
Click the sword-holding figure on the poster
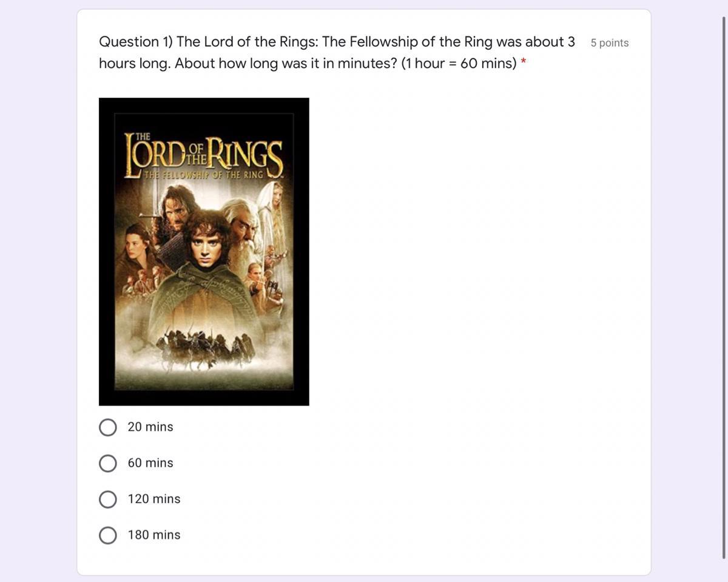pos(173,209)
